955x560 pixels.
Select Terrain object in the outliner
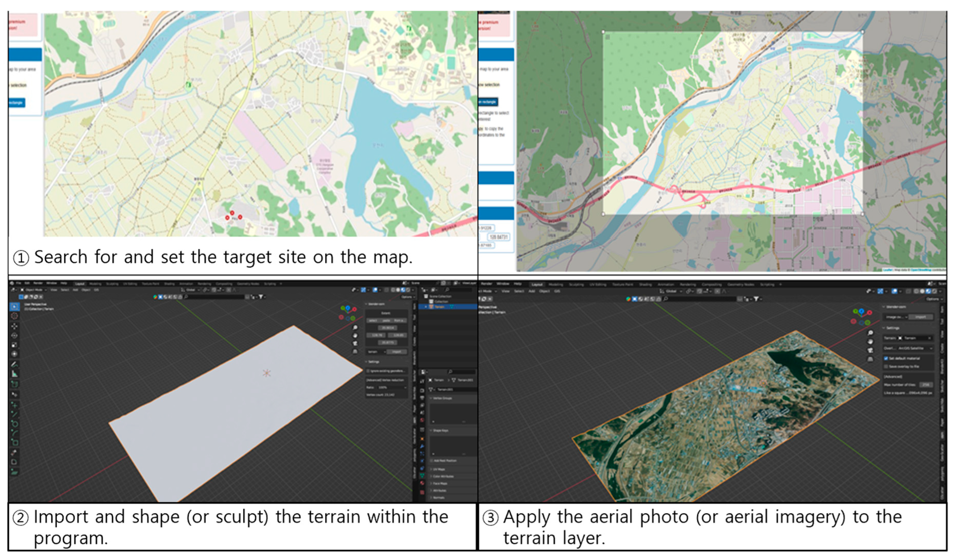[x=439, y=307]
